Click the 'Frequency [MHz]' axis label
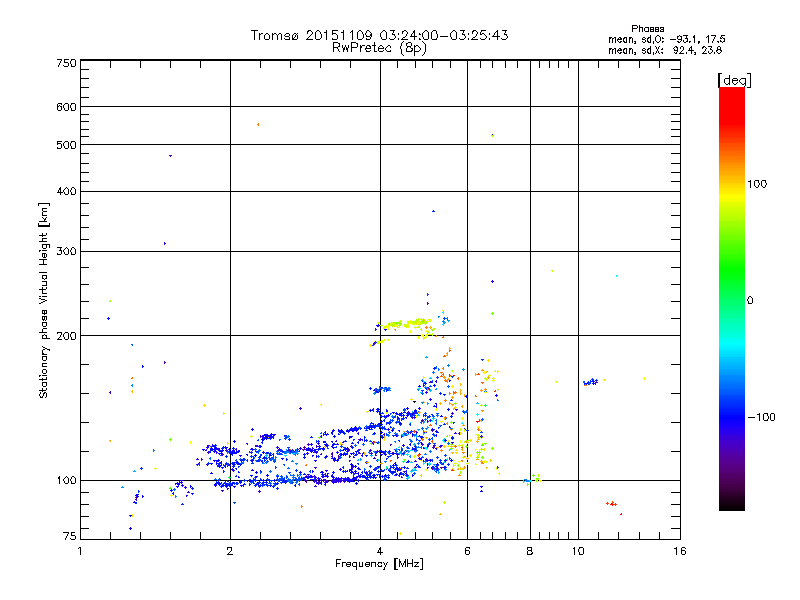800x600 pixels. click(x=379, y=564)
